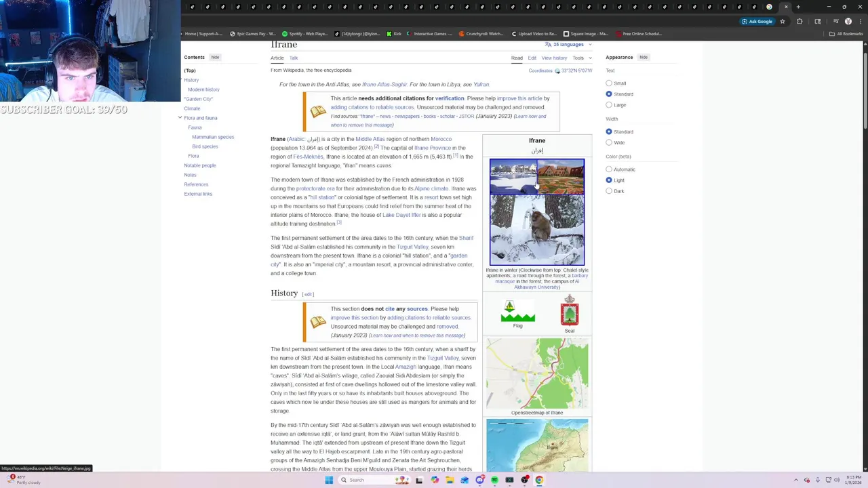Open a new Chrome tab
Viewport: 868px width, 488px height.
pos(798,7)
